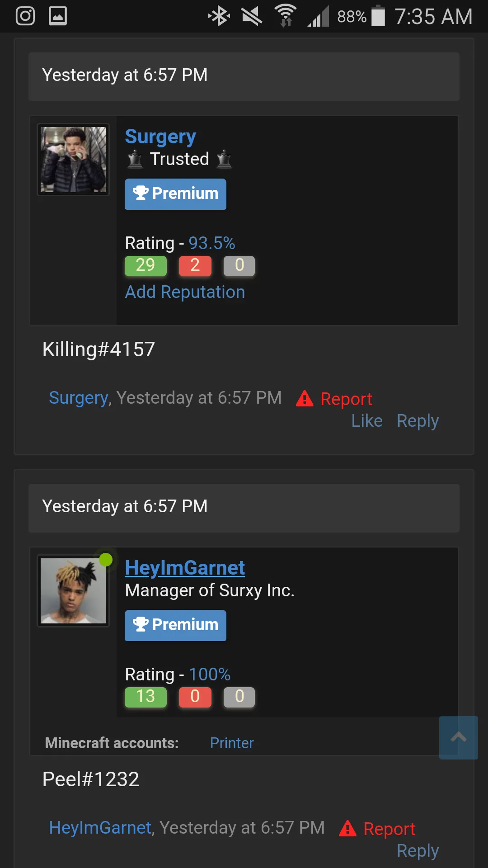This screenshot has width=488, height=868.
Task: Like Surgery's post
Action: pos(367,421)
